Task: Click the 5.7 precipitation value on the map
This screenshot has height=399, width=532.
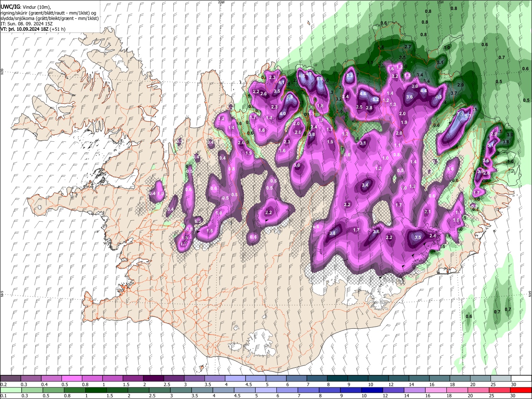Action: [468, 116]
